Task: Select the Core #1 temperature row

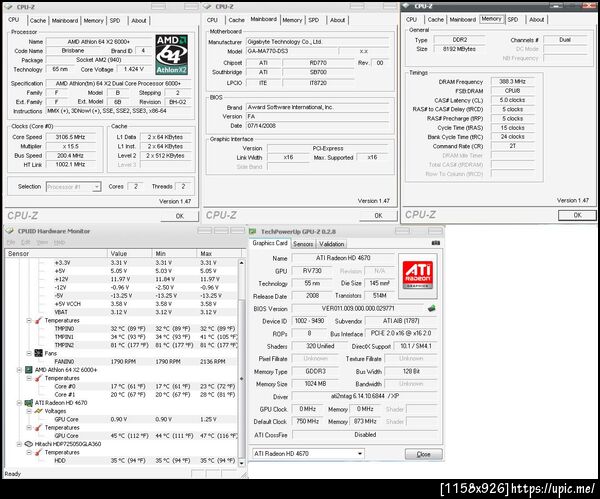Action: pyautogui.click(x=122, y=395)
